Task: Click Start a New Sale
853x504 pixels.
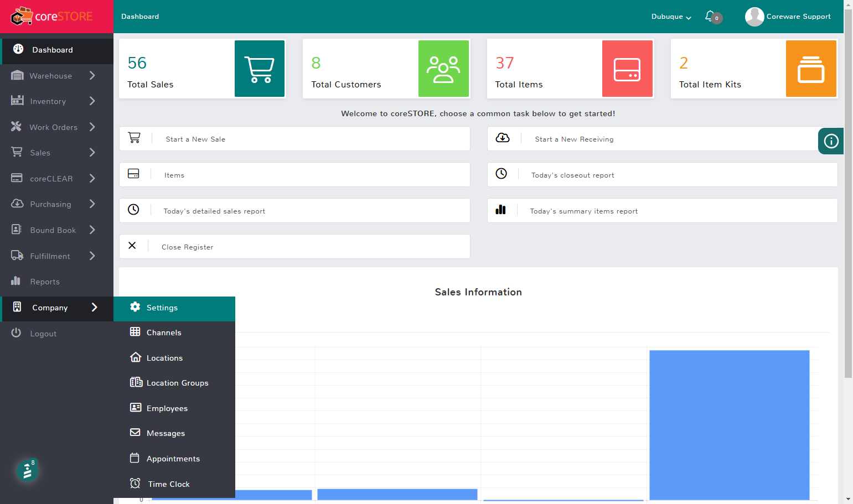Action: (x=294, y=139)
